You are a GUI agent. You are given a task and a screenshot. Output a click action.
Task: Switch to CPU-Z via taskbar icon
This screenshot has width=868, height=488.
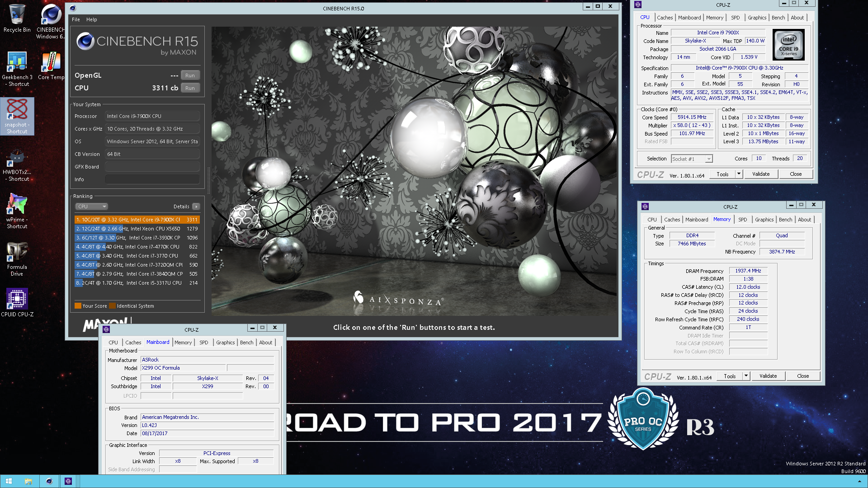tap(68, 481)
